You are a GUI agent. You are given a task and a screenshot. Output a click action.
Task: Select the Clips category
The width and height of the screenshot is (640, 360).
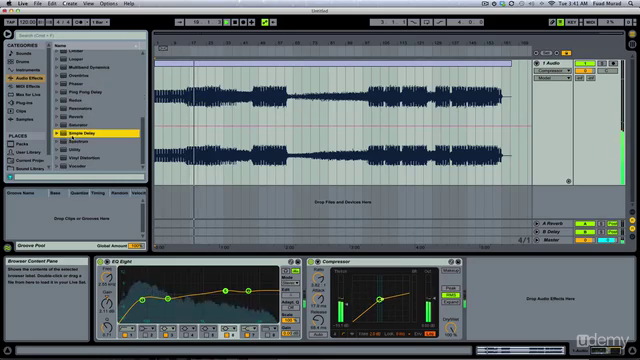21,111
